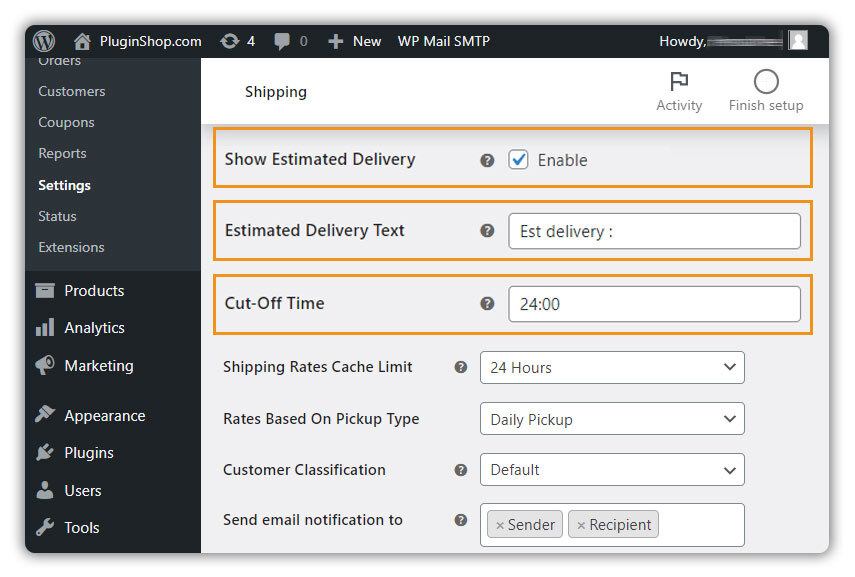Open the Status submenu item

57,216
